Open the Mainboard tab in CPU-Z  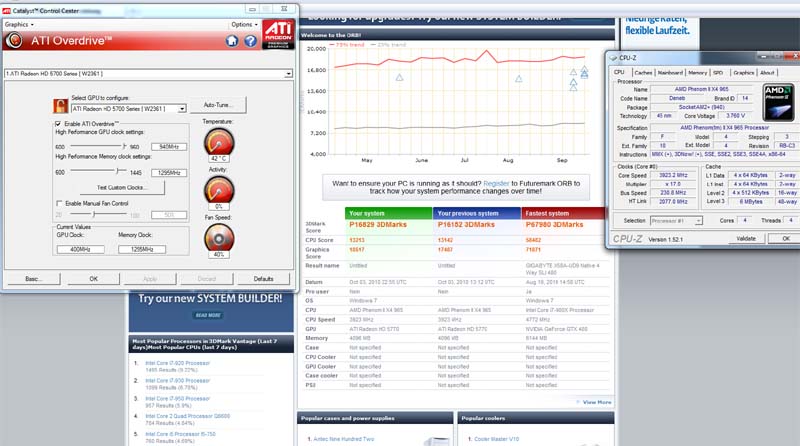click(670, 72)
